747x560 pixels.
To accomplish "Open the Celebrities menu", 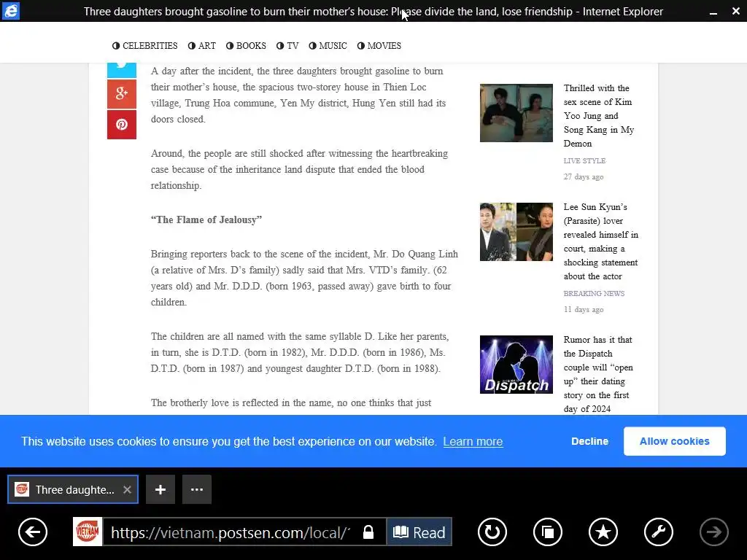I will (x=145, y=46).
